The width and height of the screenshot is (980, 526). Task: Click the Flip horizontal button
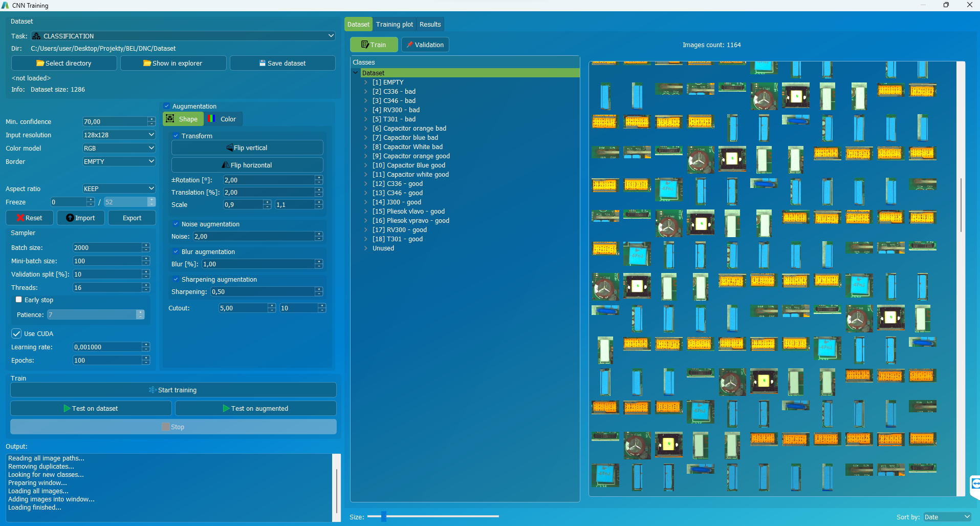pyautogui.click(x=247, y=165)
